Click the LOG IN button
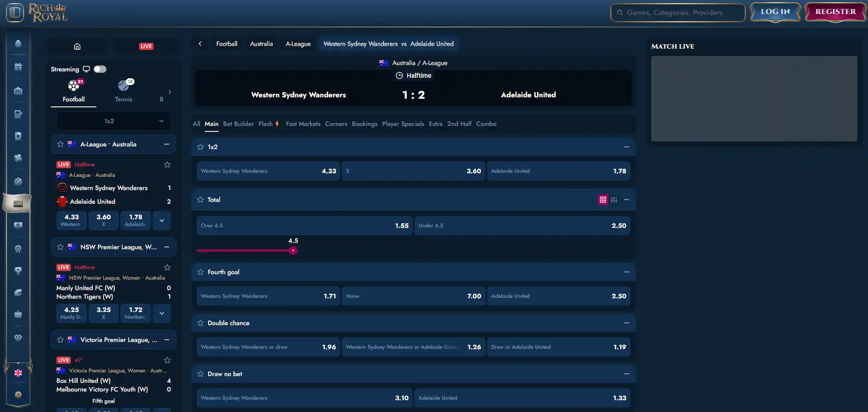The height and width of the screenshot is (412, 868). [x=775, y=12]
